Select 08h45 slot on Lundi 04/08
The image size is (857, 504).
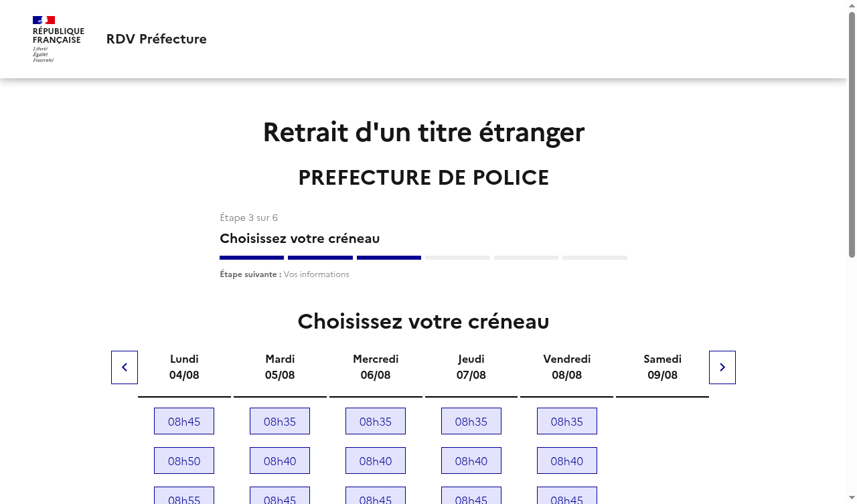tap(184, 421)
